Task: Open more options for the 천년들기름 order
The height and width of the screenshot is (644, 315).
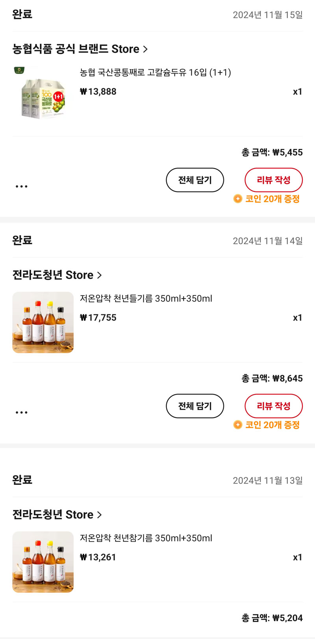Action: pyautogui.click(x=21, y=412)
